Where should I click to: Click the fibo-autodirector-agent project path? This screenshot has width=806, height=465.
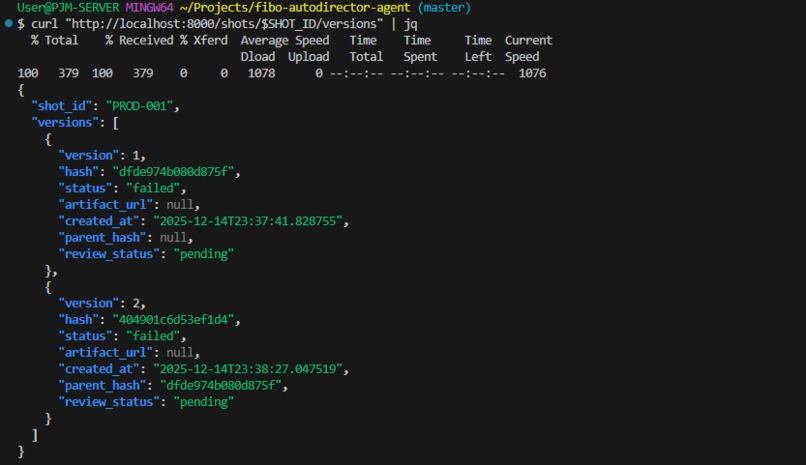click(295, 8)
